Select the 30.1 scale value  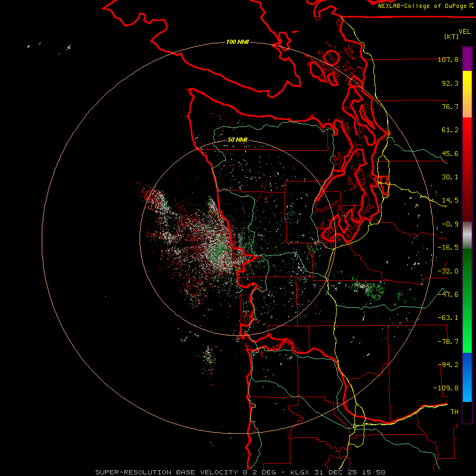[x=450, y=177]
